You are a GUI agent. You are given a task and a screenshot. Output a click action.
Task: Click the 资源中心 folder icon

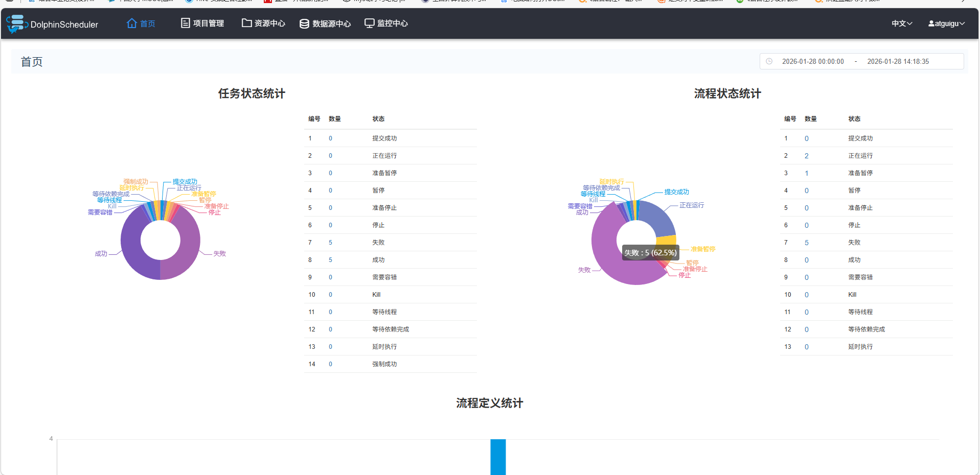tap(246, 23)
